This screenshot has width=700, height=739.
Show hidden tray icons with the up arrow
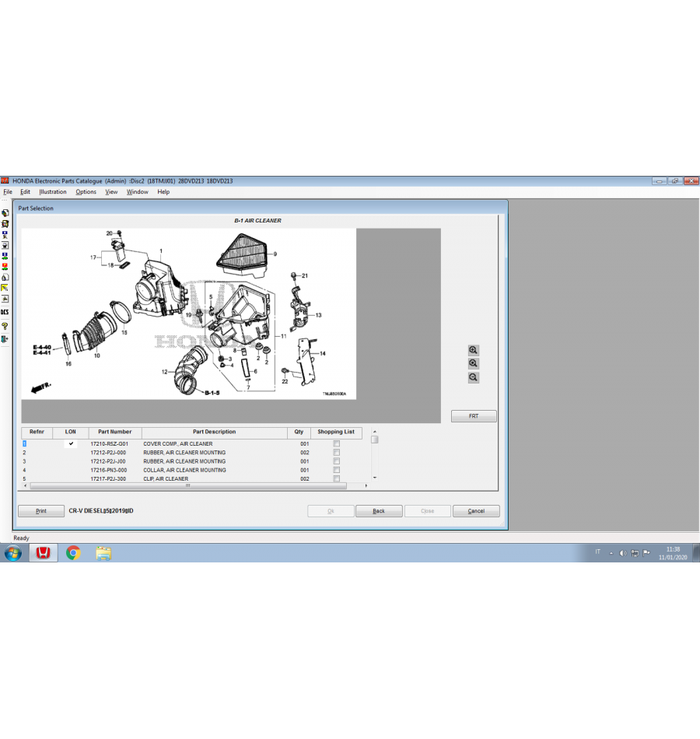pyautogui.click(x=611, y=553)
